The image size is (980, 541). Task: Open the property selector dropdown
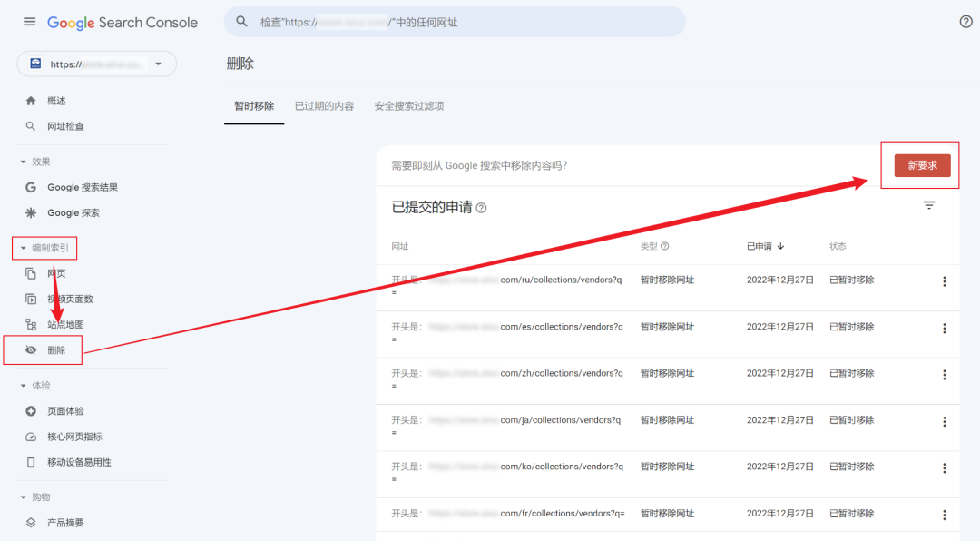click(158, 64)
